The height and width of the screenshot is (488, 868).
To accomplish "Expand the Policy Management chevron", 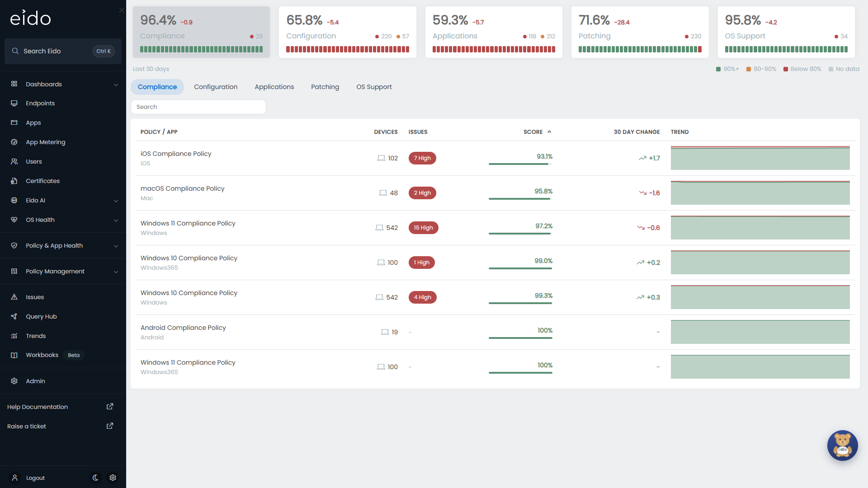I will coord(116,272).
